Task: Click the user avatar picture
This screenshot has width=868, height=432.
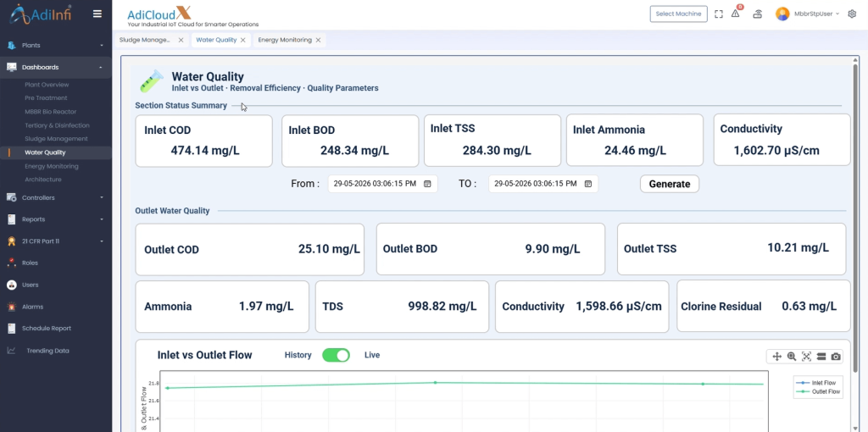Action: (782, 14)
